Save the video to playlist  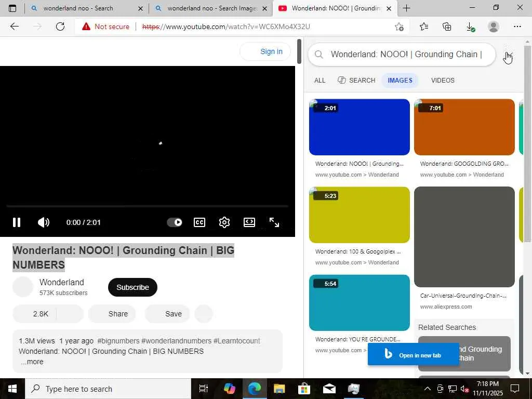click(x=167, y=314)
